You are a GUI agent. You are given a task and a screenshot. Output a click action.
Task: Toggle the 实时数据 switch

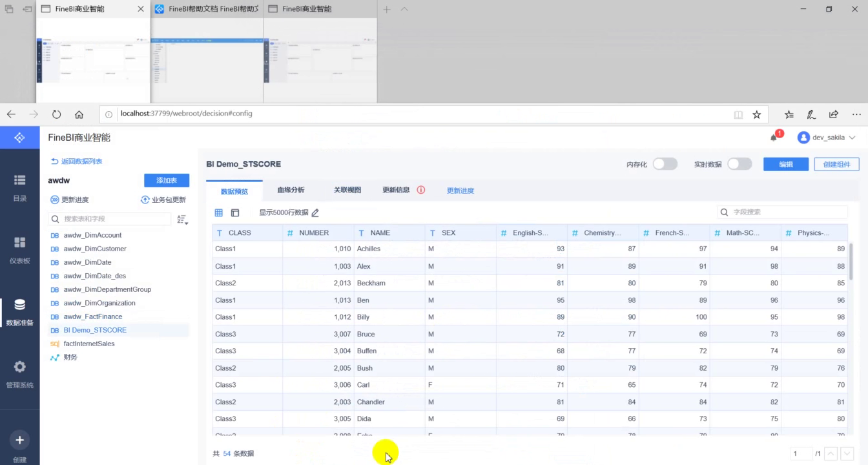[739, 164]
